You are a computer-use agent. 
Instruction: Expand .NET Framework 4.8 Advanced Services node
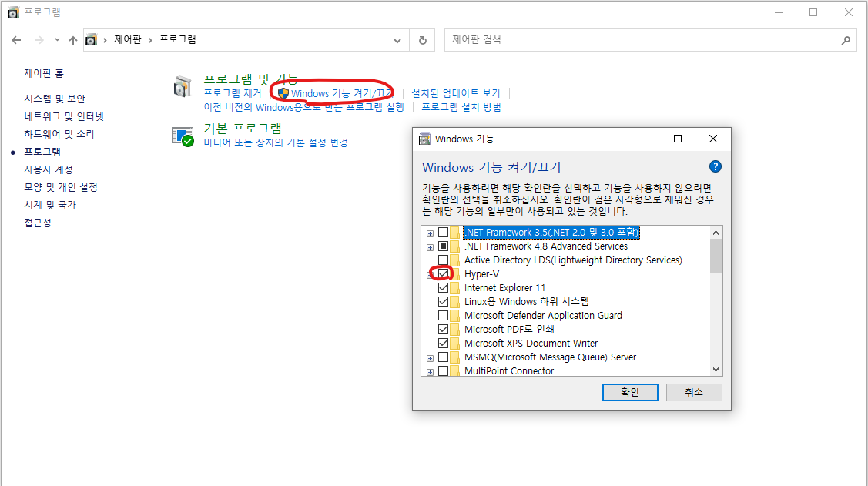coord(430,247)
